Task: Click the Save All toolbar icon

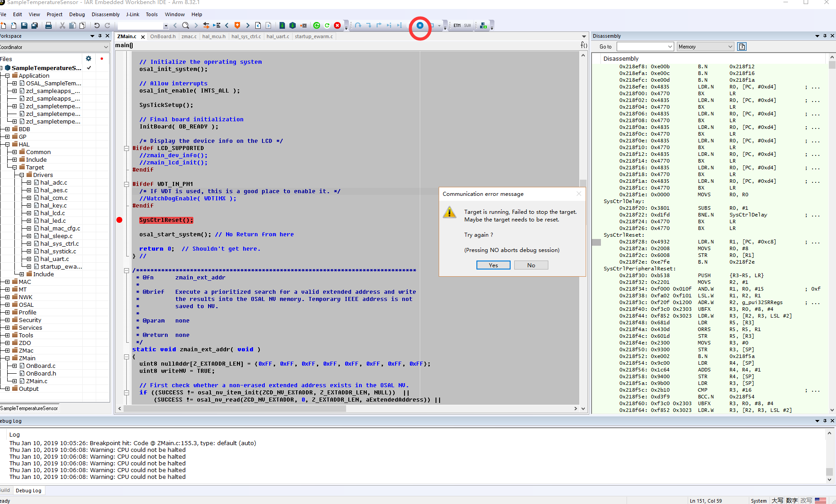Action: pyautogui.click(x=35, y=26)
